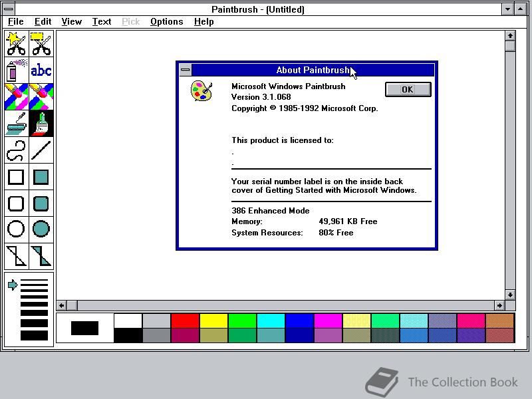This screenshot has height=399, width=532.
Task: Select the Brush tool
Action: [41, 123]
